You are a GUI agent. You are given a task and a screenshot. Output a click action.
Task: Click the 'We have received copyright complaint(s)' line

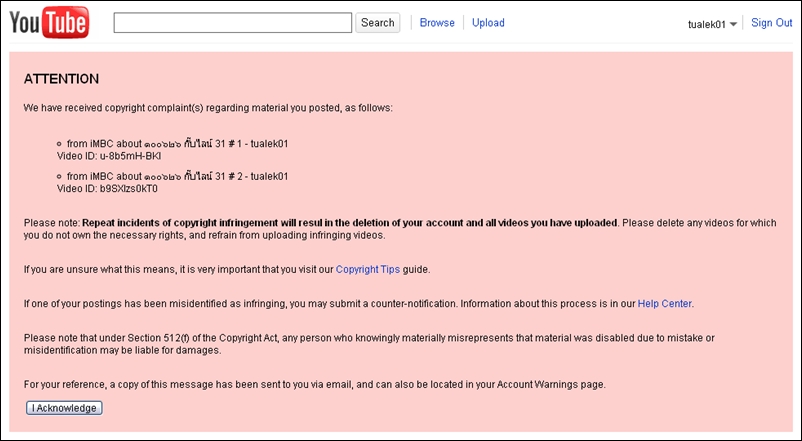208,108
